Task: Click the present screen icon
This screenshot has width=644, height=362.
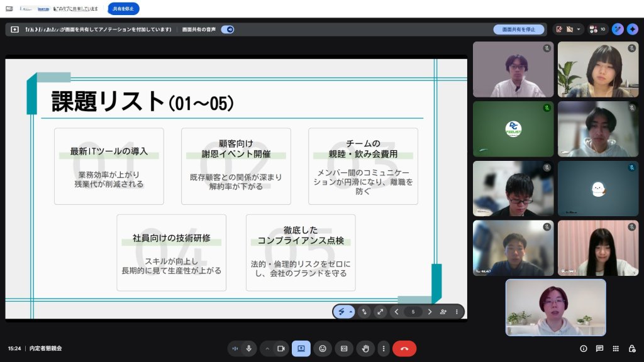Action: point(301,348)
